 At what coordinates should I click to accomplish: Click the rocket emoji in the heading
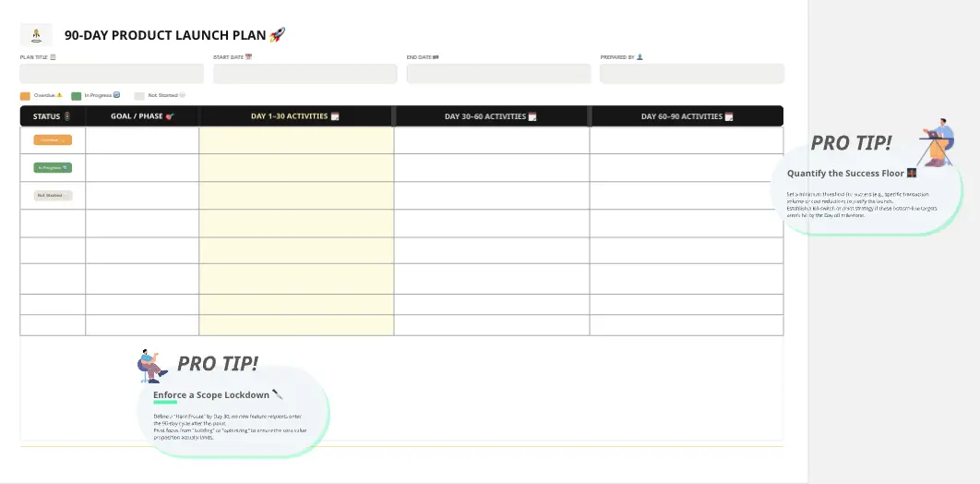(278, 35)
